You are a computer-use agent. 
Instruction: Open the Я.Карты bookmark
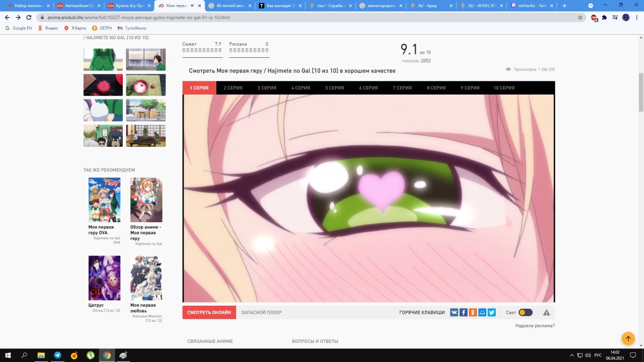tap(74, 28)
